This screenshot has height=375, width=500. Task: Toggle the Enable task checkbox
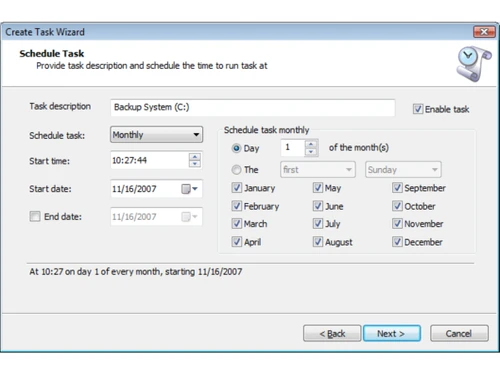pyautogui.click(x=418, y=109)
